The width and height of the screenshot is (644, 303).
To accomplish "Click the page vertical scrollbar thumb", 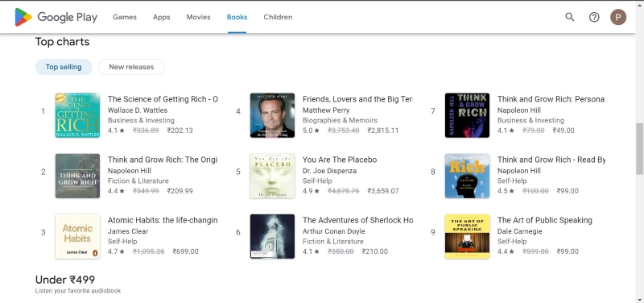I will tap(639, 149).
